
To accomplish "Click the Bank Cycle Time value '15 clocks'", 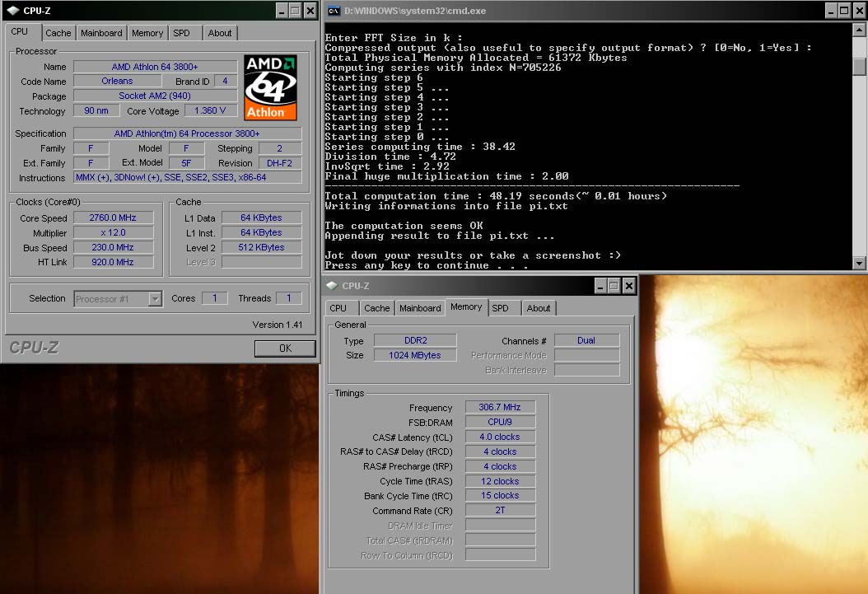I will [500, 495].
